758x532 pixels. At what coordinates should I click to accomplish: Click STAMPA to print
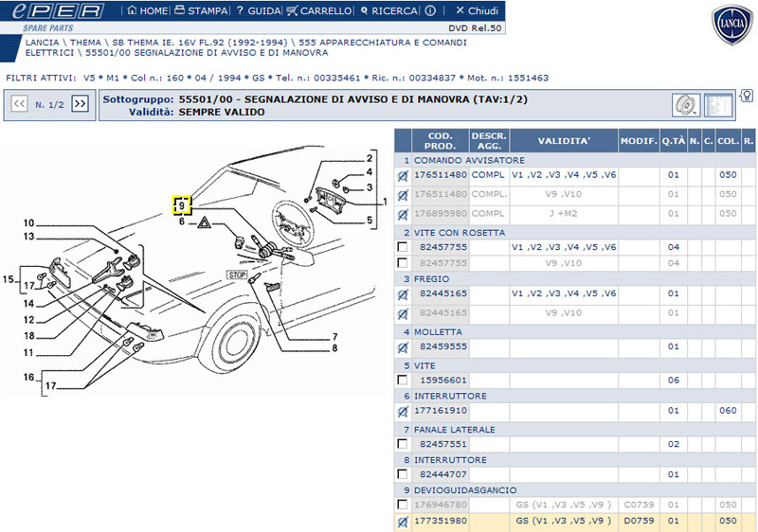pyautogui.click(x=201, y=10)
